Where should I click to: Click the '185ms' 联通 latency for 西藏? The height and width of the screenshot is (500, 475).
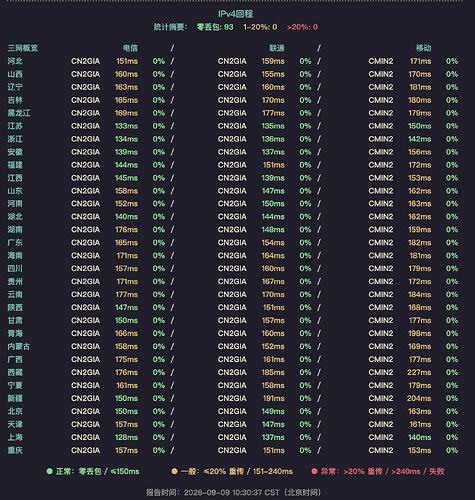[x=273, y=372]
